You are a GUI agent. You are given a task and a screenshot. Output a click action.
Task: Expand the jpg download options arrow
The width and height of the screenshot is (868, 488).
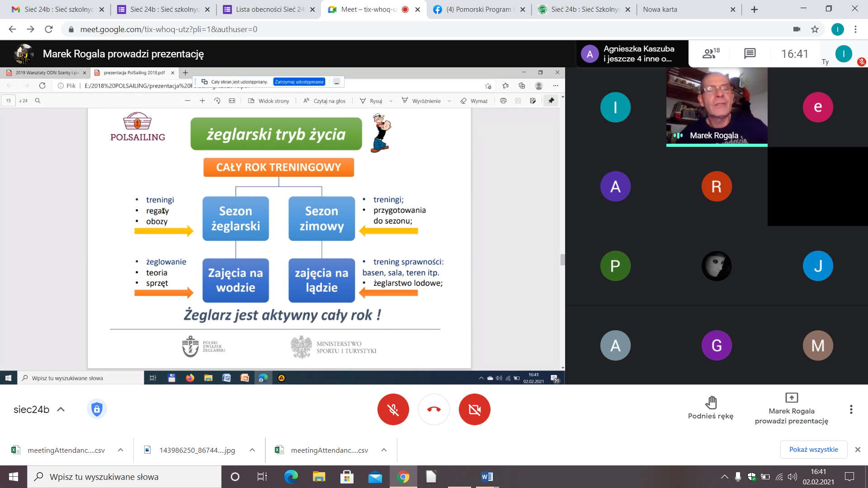252,450
